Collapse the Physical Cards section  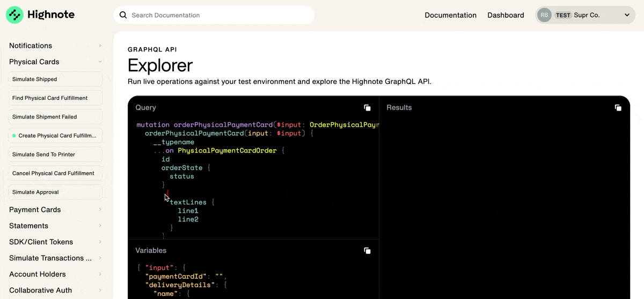pos(100,62)
